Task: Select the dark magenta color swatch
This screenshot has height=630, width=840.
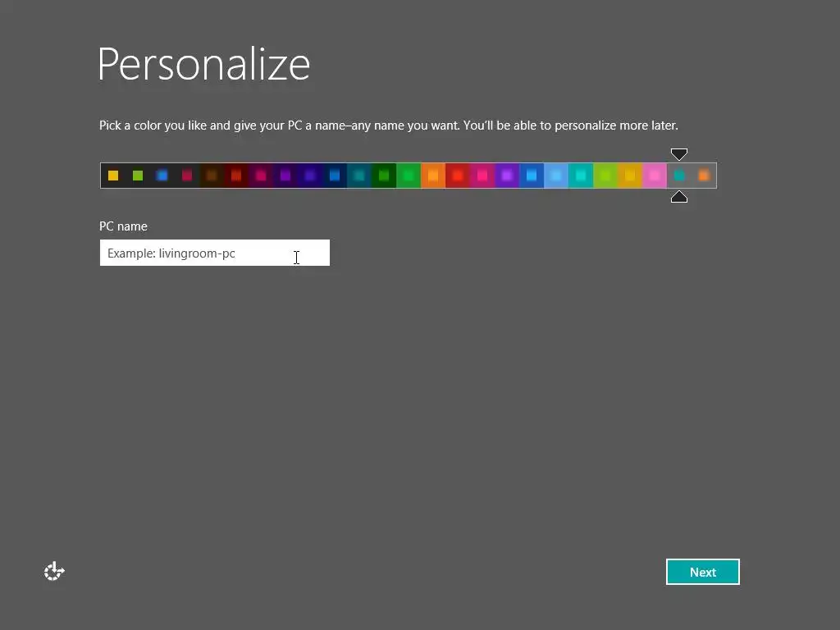Action: 261,176
